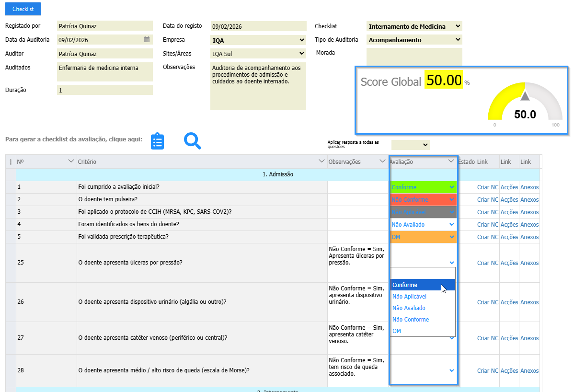Click the 1. Admissão section header row
This screenshot has width=574, height=392.
pyautogui.click(x=278, y=174)
